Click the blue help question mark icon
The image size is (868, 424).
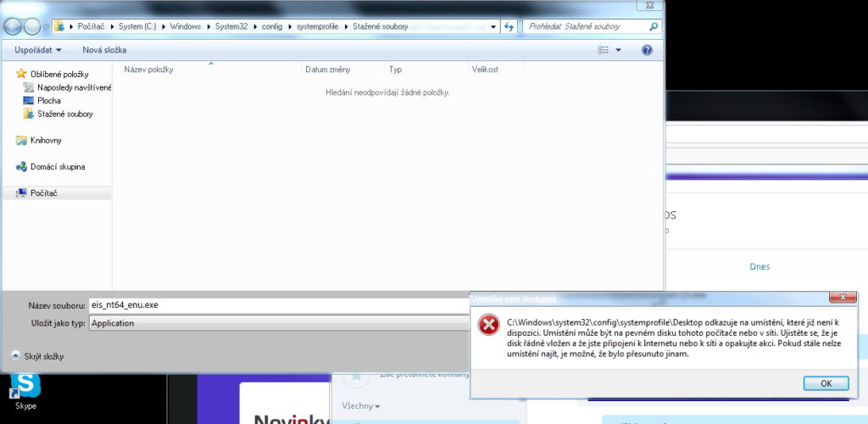pyautogui.click(x=647, y=50)
